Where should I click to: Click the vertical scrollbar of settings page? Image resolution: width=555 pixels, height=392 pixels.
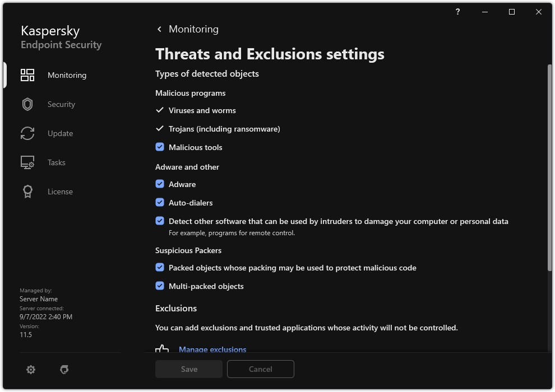549,168
